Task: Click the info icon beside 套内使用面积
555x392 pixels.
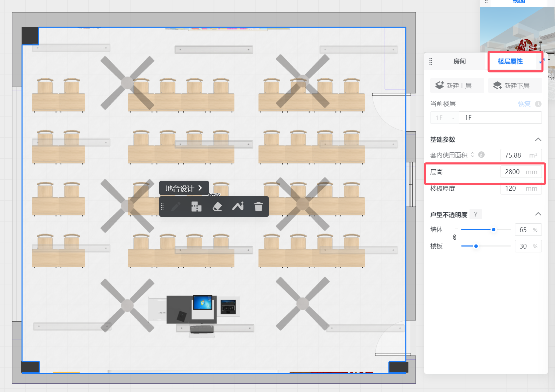Action: tap(482, 155)
